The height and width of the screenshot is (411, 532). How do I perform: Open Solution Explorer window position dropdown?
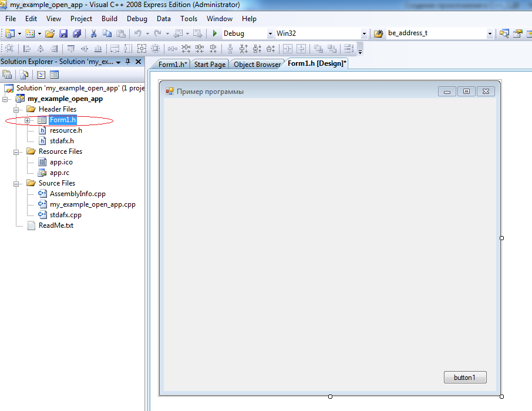(x=118, y=62)
